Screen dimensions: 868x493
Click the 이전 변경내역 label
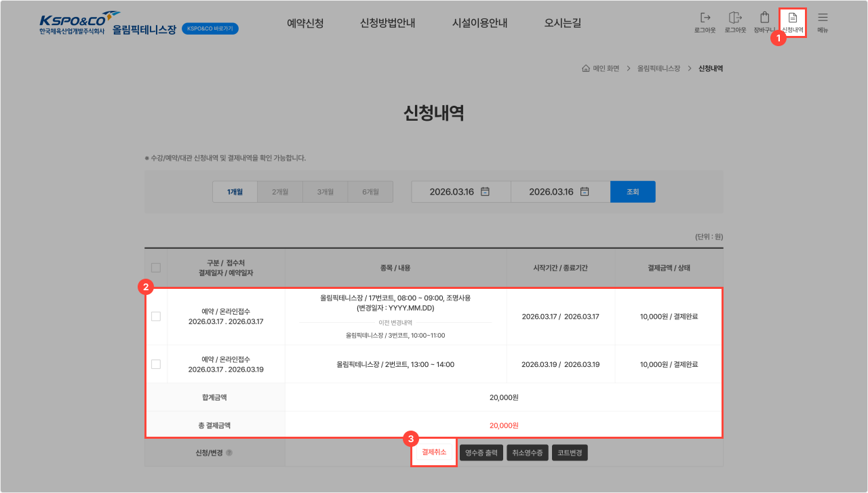[x=395, y=322]
